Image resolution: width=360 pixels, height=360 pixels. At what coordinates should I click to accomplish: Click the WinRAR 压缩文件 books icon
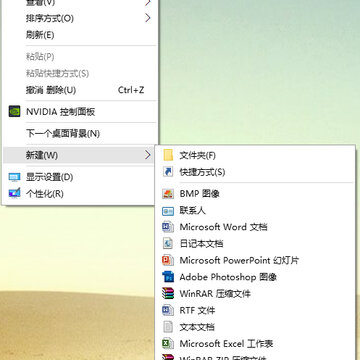(x=168, y=294)
